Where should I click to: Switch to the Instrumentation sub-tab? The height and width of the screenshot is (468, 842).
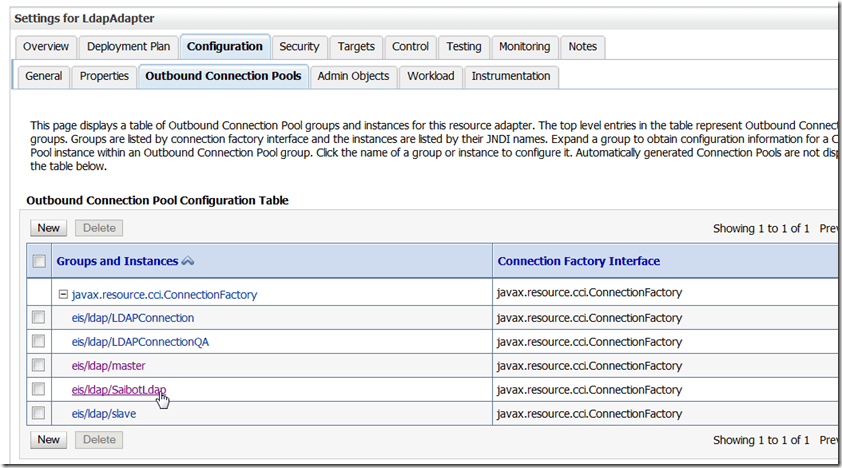tap(510, 76)
